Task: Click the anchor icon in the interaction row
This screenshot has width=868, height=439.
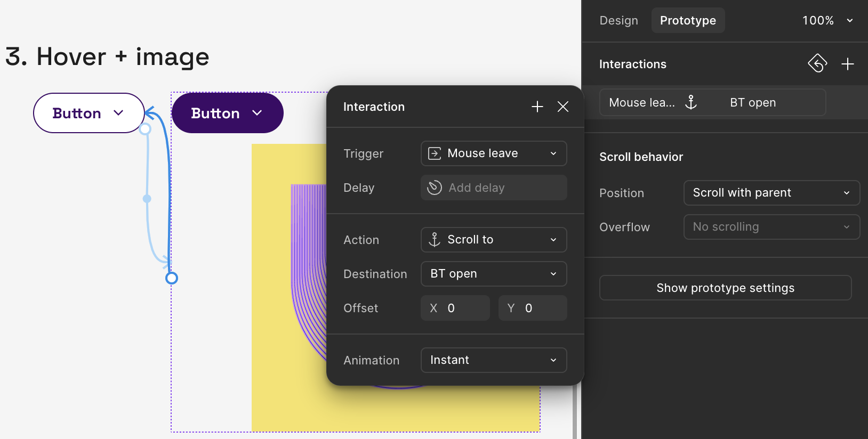Action: (x=691, y=102)
